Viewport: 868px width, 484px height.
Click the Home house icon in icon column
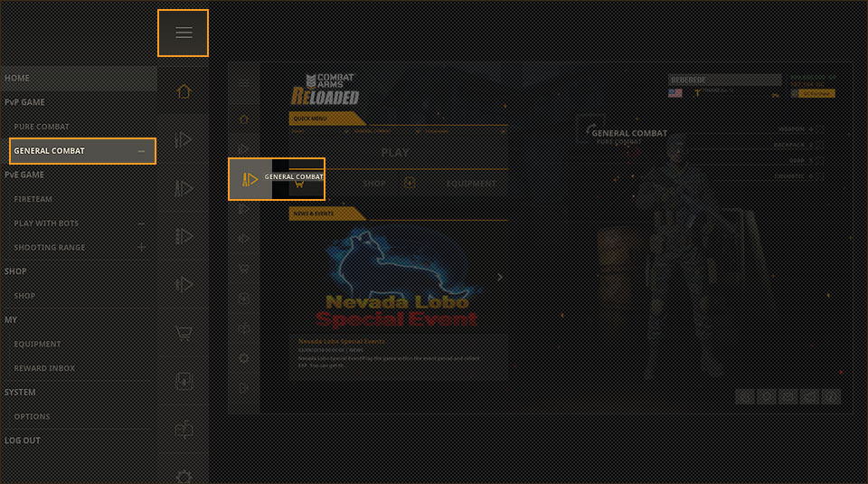click(184, 91)
